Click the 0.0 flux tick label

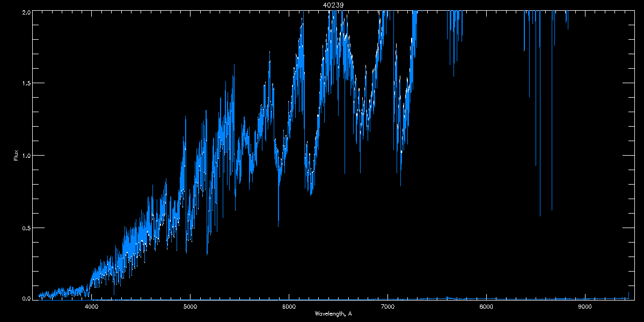pos(25,298)
